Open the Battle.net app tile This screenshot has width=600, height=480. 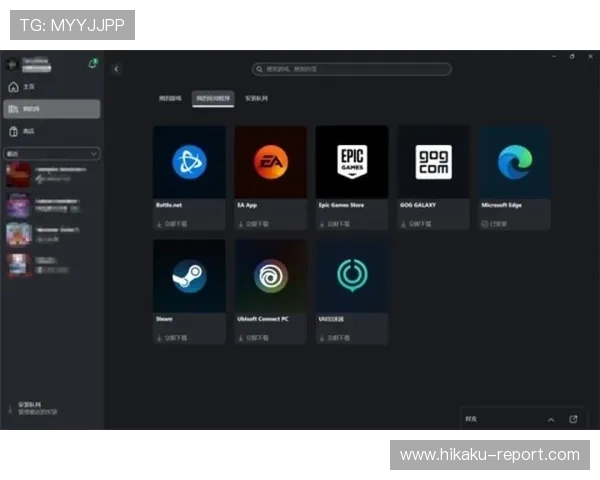[x=189, y=162]
